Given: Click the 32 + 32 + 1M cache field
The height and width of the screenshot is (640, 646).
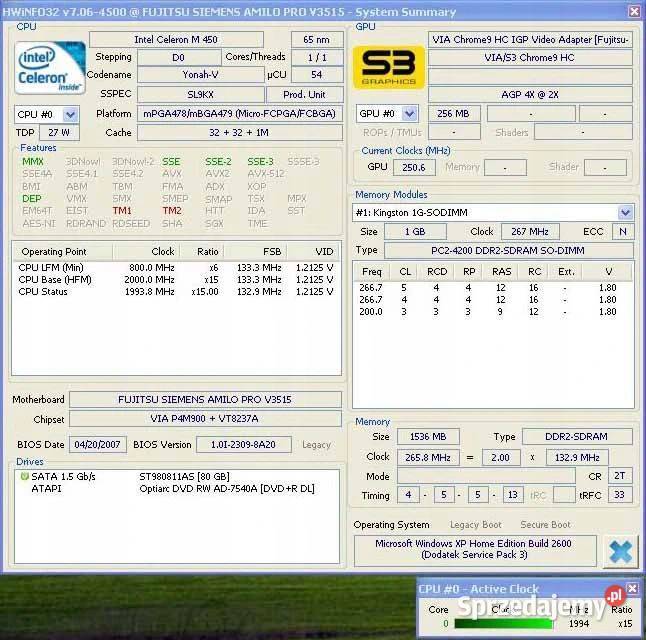Looking at the screenshot, I should pyautogui.click(x=240, y=133).
